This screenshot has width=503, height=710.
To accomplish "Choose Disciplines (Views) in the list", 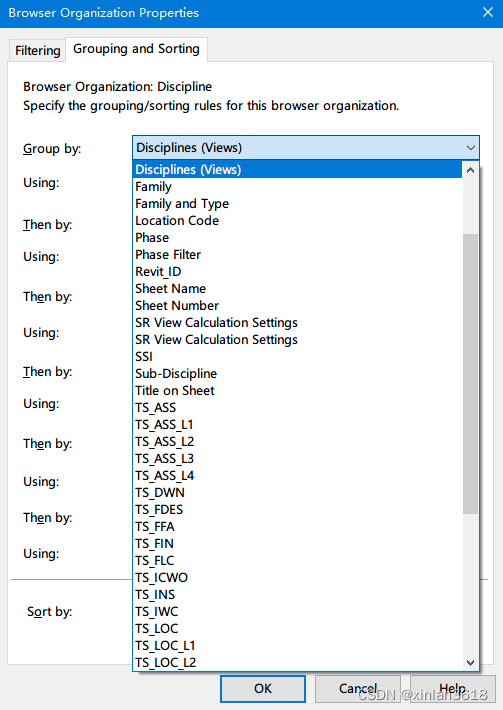I will point(297,169).
